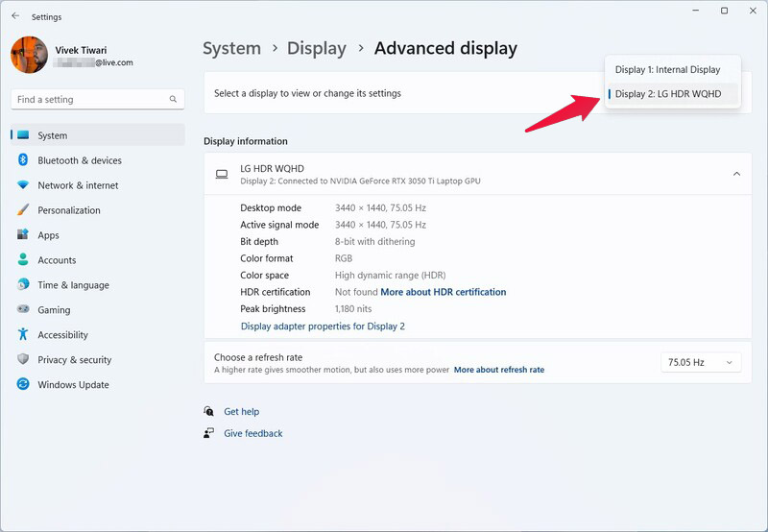The image size is (768, 532).
Task: Choose Display 1: Internal Display option
Action: coord(673,69)
